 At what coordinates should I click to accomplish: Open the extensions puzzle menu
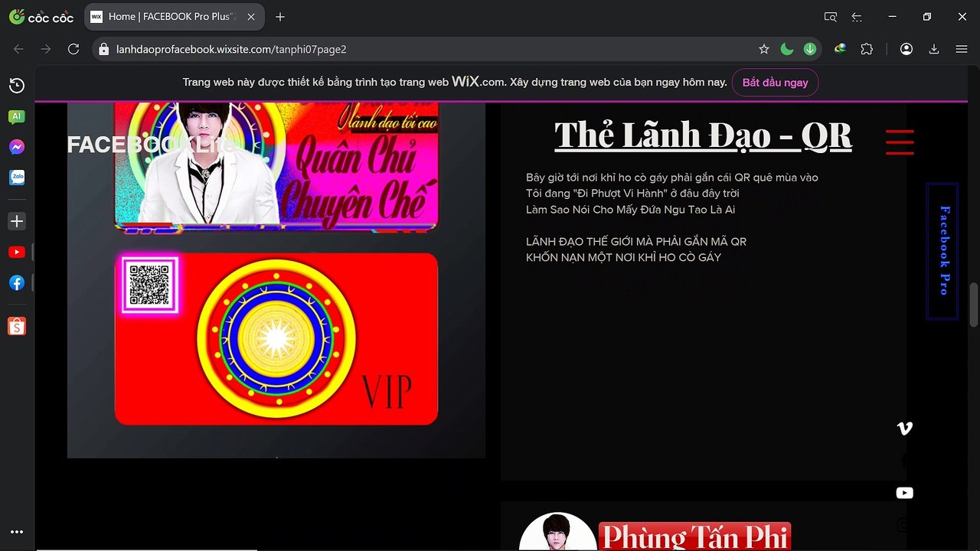click(x=867, y=49)
